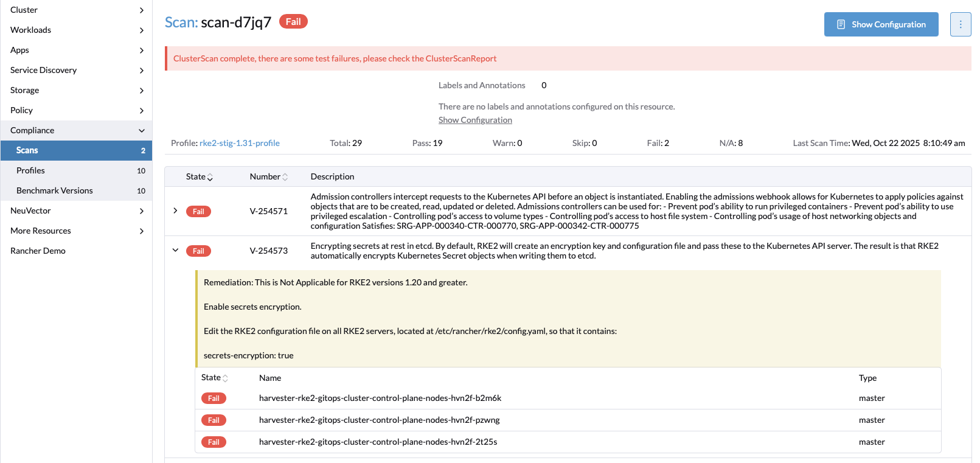Screen dimensions: 980x463
Task: Open Benchmark Versions in sidebar
Action: [x=55, y=190]
